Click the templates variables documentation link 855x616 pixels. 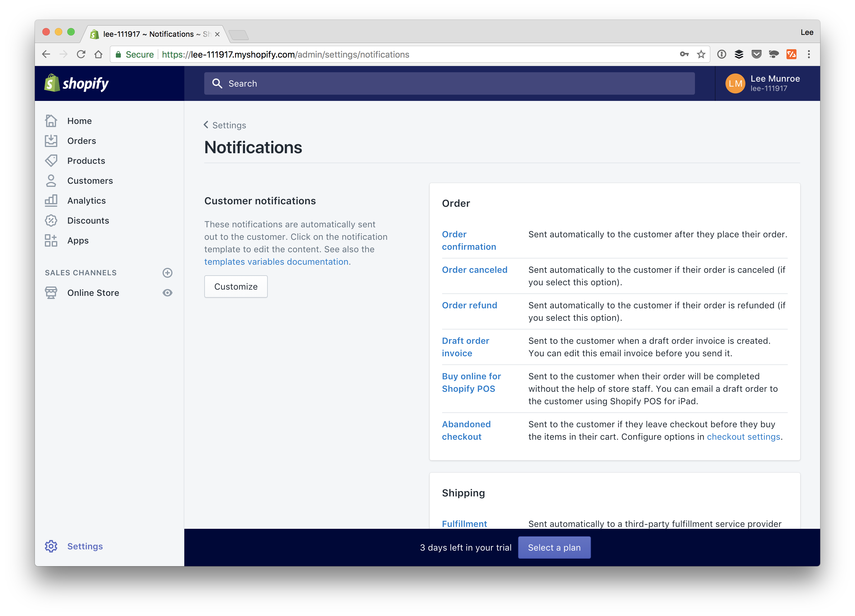click(276, 262)
